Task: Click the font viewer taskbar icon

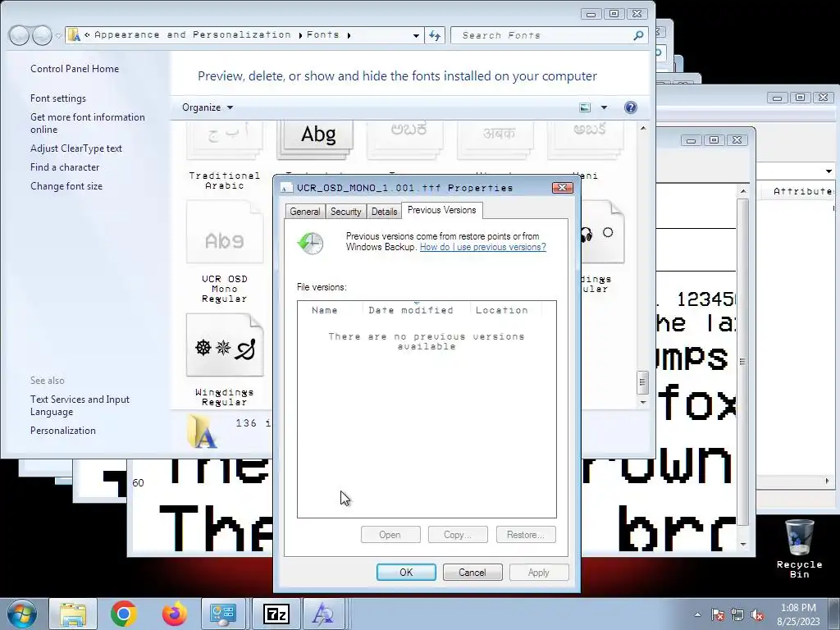Action: click(x=323, y=614)
